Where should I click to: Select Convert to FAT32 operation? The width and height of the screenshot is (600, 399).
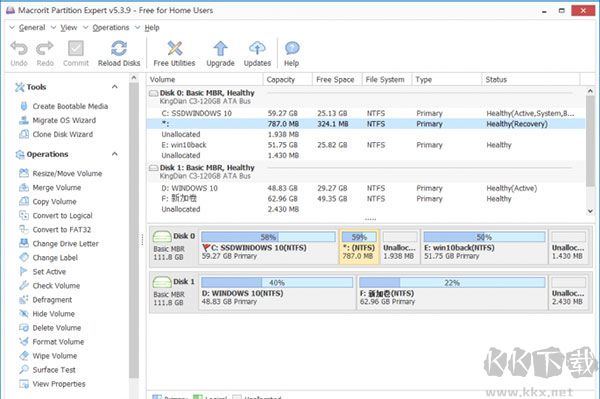pyautogui.click(x=55, y=230)
